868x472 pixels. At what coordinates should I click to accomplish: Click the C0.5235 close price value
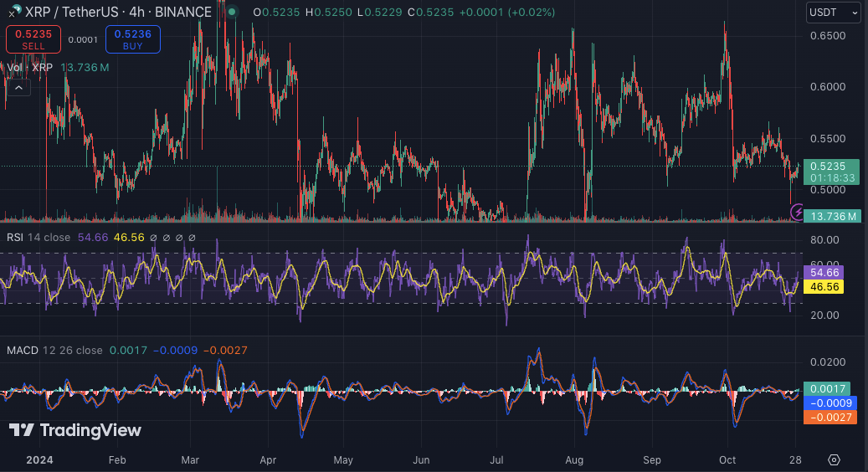(431, 13)
